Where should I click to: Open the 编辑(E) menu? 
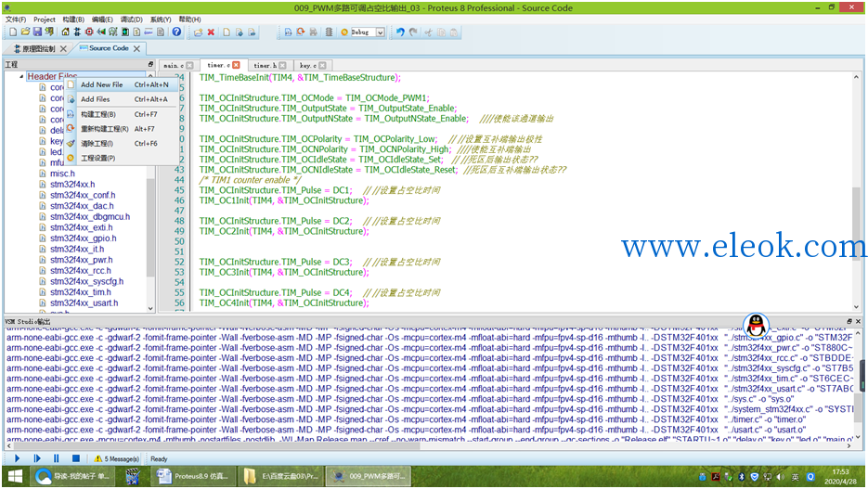coord(102,19)
